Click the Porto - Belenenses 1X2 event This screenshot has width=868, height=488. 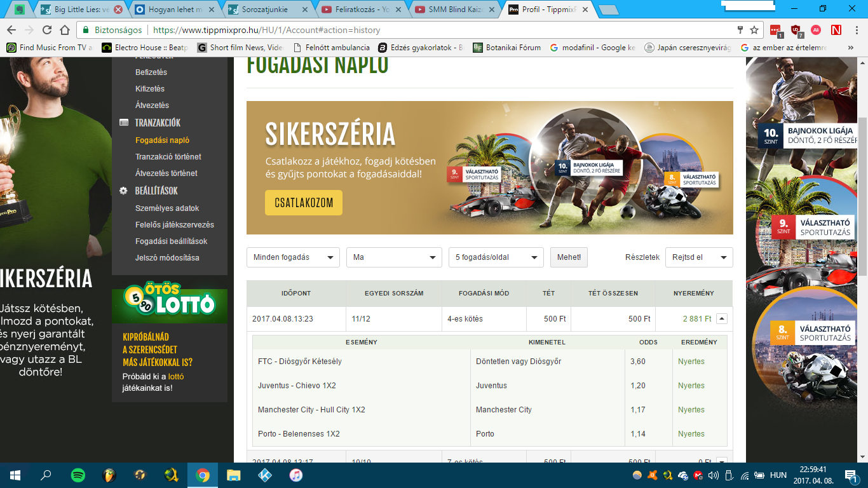299,434
